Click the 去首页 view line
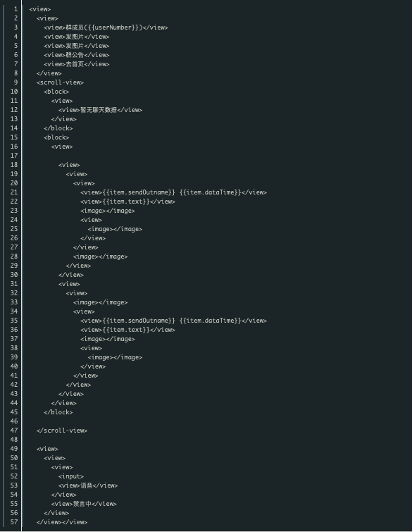 pyautogui.click(x=77, y=64)
